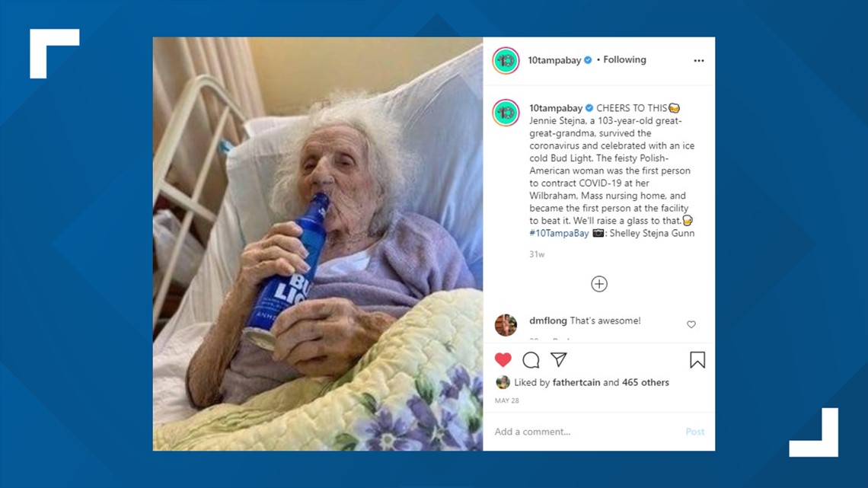
Task: Click the Following button
Action: (624, 59)
